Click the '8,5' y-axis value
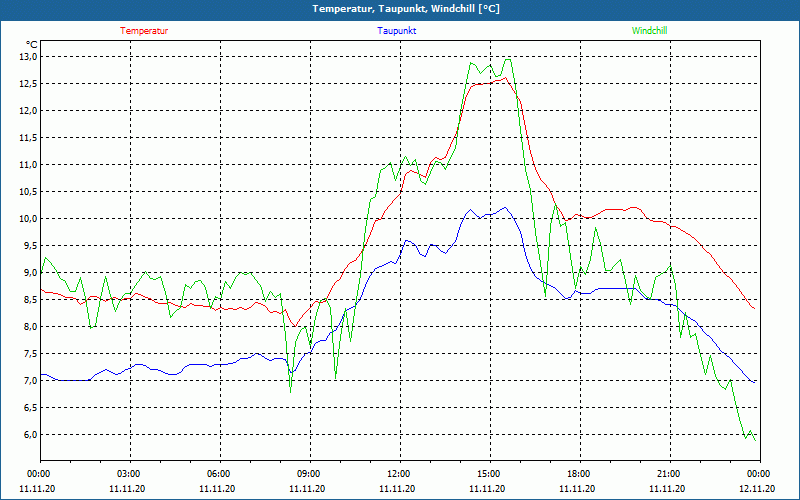Image resolution: width=800 pixels, height=500 pixels. [30, 299]
